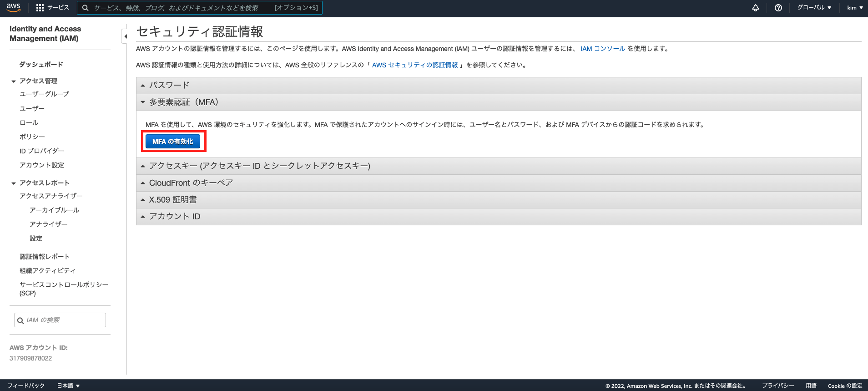The image size is (868, 391).
Task: Collapse the アクセスレポート sidebar section
Action: (14, 183)
